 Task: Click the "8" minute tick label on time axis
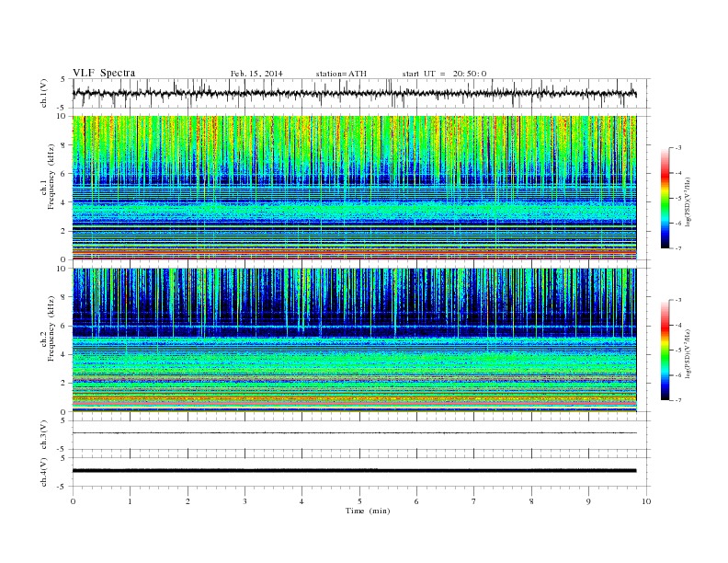tap(531, 501)
